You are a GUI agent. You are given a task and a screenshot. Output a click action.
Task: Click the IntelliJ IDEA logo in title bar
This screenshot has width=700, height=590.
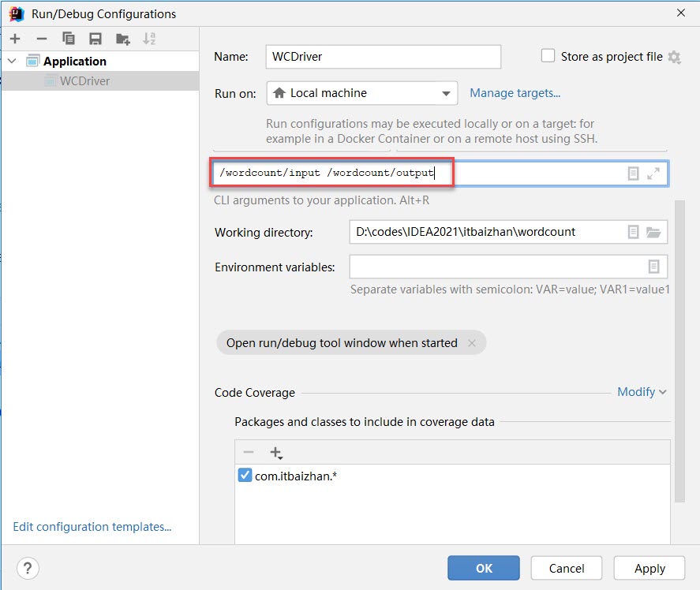[x=17, y=14]
